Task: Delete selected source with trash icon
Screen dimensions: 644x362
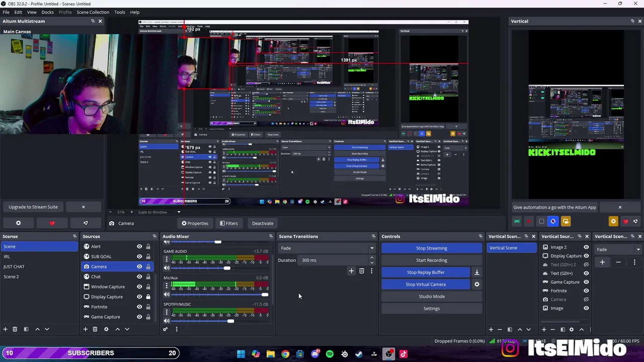Action: pyautogui.click(x=95, y=329)
